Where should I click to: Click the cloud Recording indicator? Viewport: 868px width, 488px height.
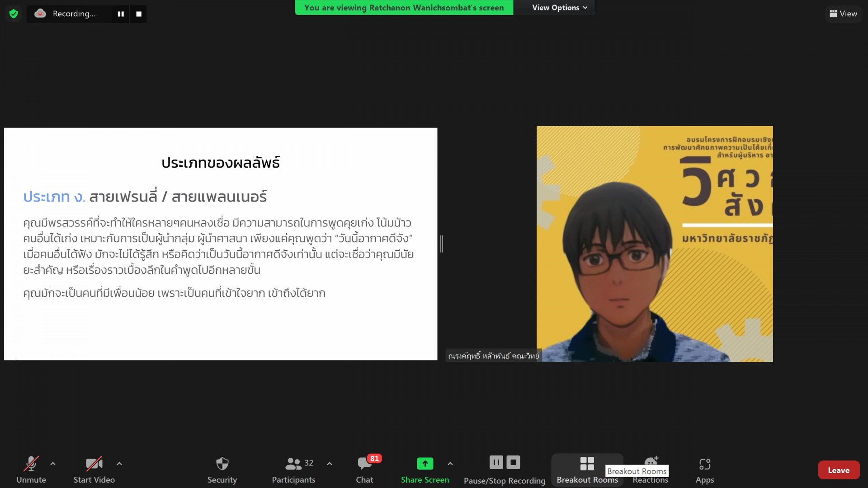coord(66,14)
